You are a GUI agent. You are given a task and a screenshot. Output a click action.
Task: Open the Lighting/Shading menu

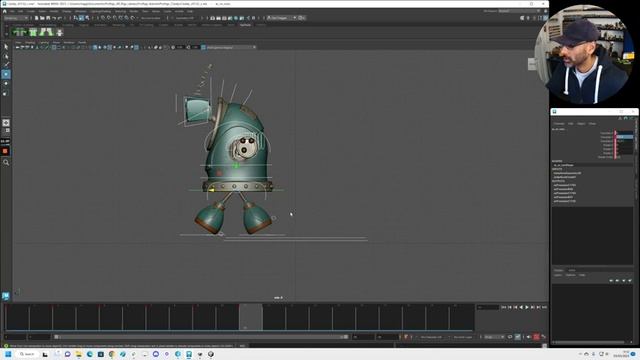[x=101, y=11]
